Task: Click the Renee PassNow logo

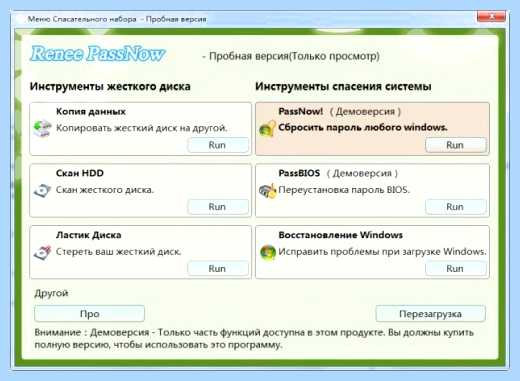Action: tap(98, 54)
